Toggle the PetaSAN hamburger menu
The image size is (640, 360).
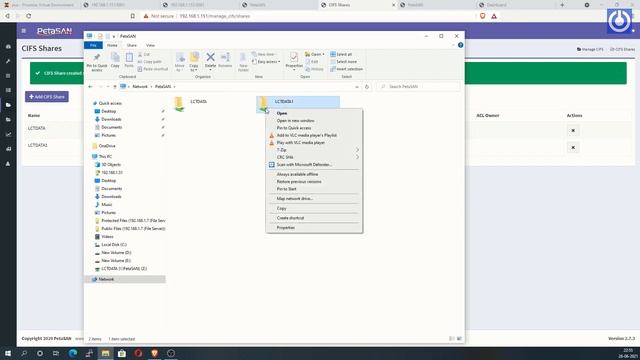[x=24, y=31]
